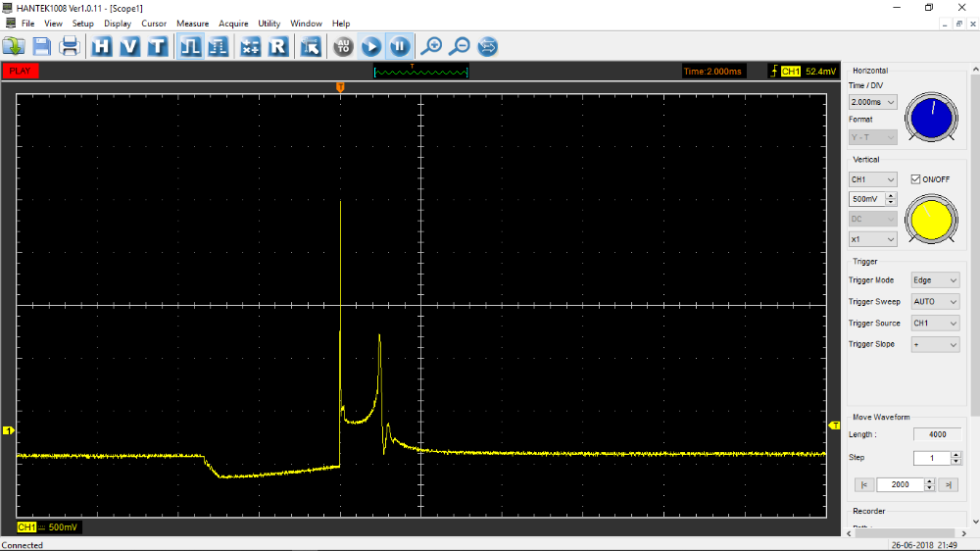Pause acquisition with the pause icon
Viewport: 980px width, 551px height.
400,46
